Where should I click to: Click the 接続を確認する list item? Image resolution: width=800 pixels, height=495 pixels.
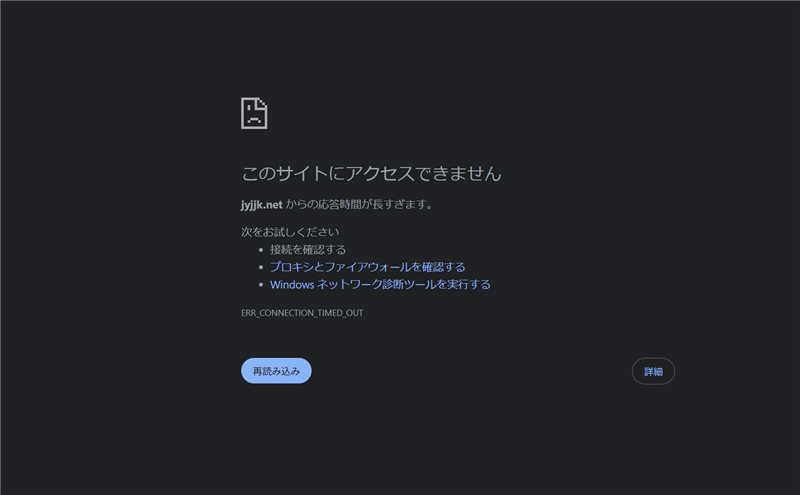(308, 250)
